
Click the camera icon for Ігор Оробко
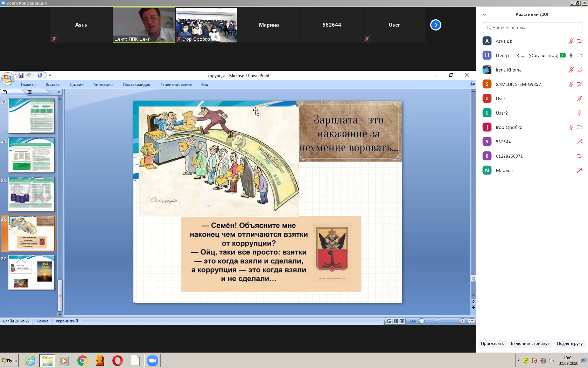tap(580, 127)
